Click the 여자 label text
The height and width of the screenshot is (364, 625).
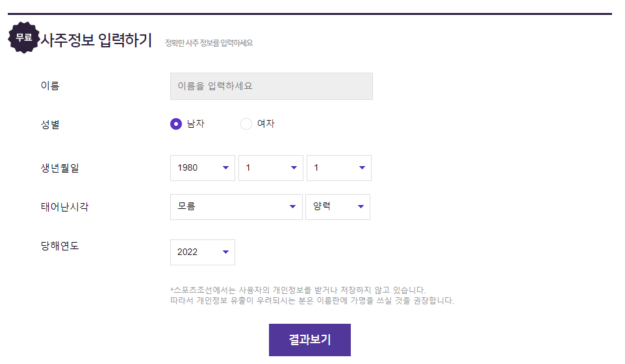266,124
